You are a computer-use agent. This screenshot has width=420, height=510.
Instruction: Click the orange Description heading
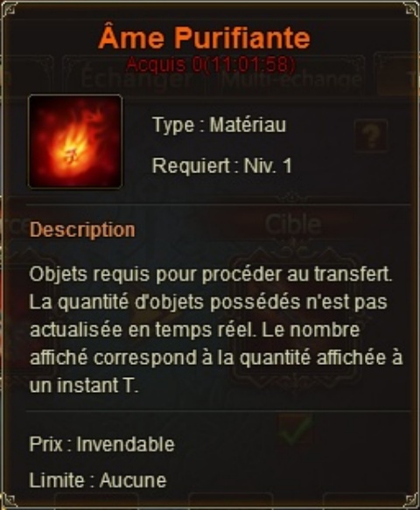82,229
